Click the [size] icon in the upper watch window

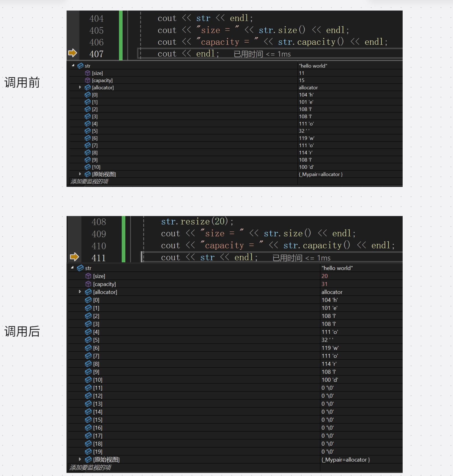(x=88, y=73)
